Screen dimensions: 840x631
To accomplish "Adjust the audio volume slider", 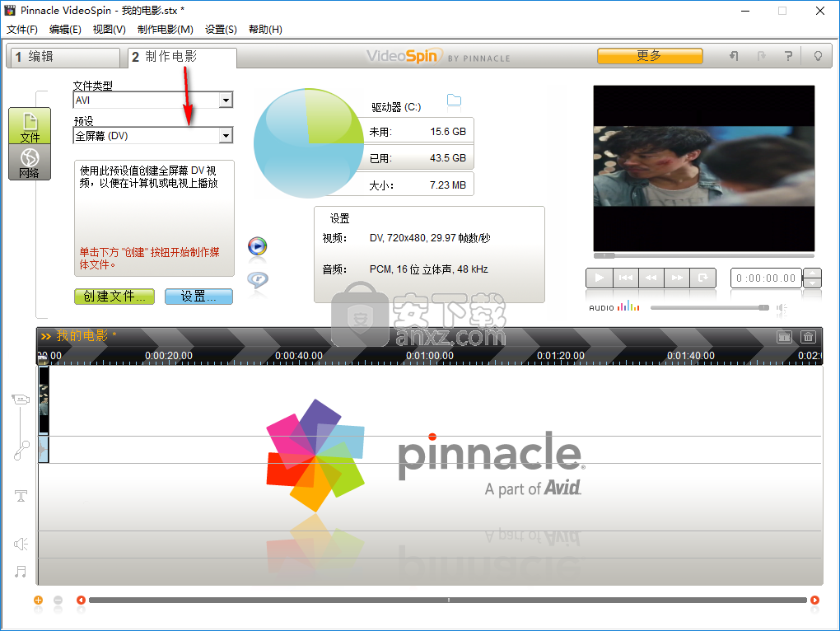I will click(709, 307).
